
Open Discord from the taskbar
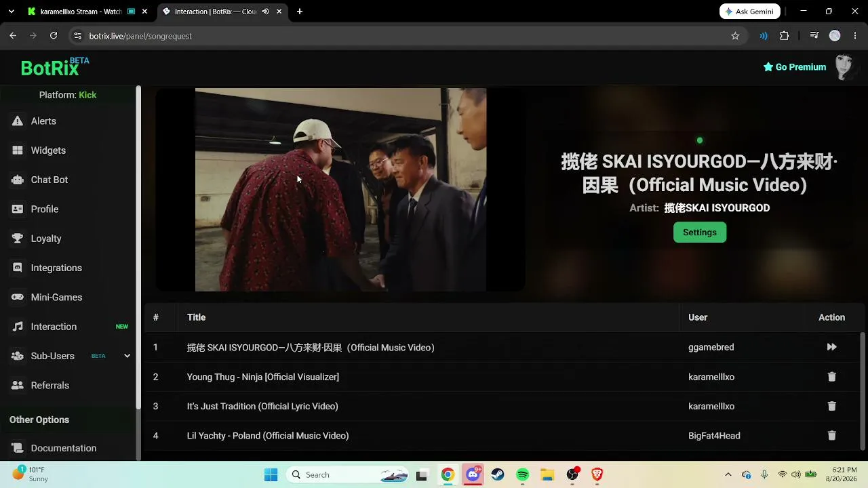click(473, 474)
